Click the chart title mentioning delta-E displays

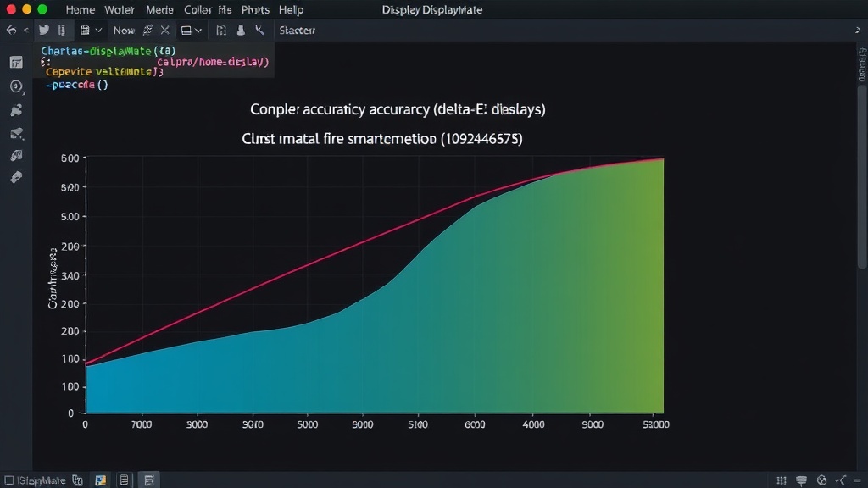pos(398,109)
